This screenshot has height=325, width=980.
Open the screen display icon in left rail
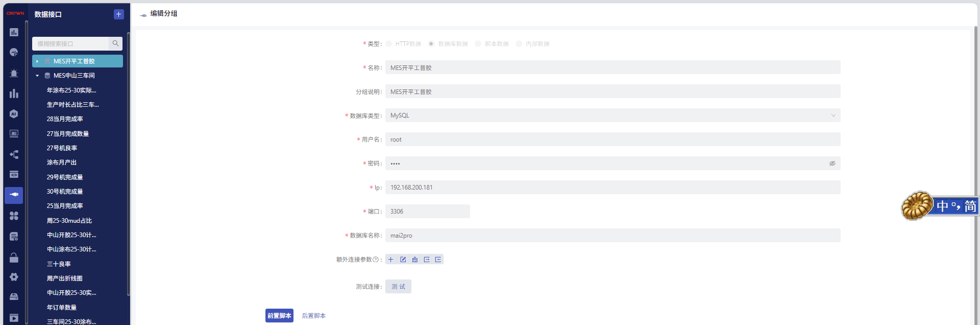(14, 134)
